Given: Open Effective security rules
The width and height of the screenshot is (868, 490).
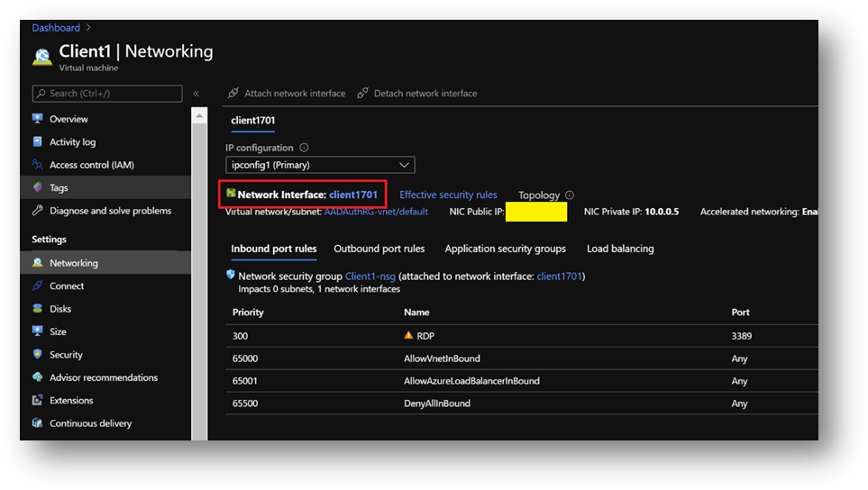Looking at the screenshot, I should tap(448, 195).
